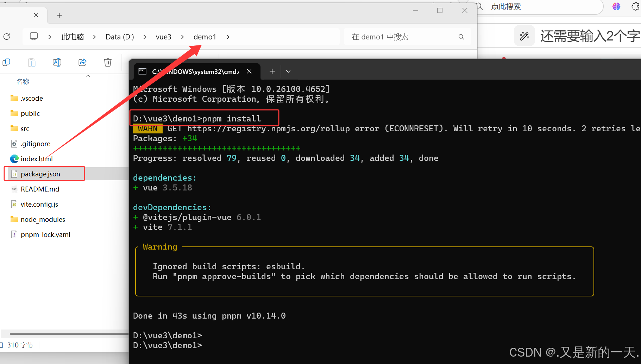Expand chevron after demo1 breadcrumb

point(228,37)
